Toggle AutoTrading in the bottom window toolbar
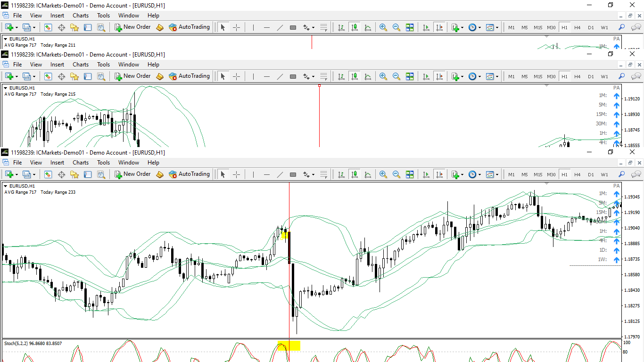The image size is (644, 362). (189, 174)
